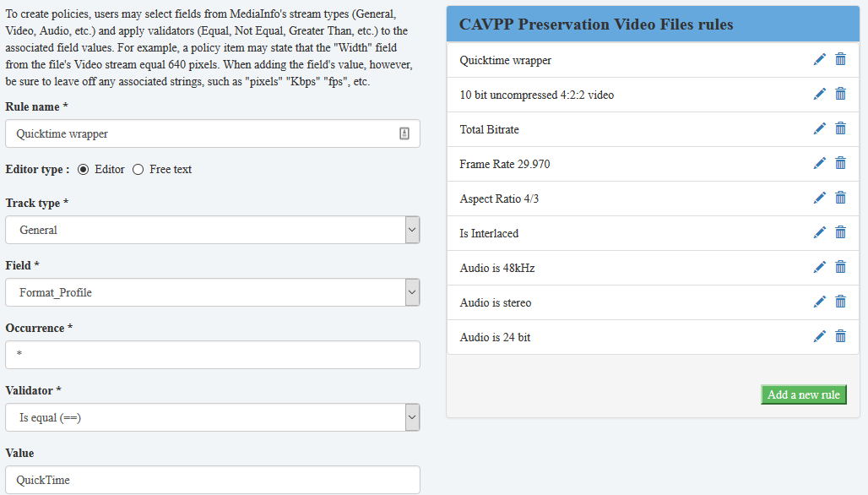Viewport: 868px width, 495px height.
Task: Delete the Audio is 48kHz rule
Action: click(840, 267)
